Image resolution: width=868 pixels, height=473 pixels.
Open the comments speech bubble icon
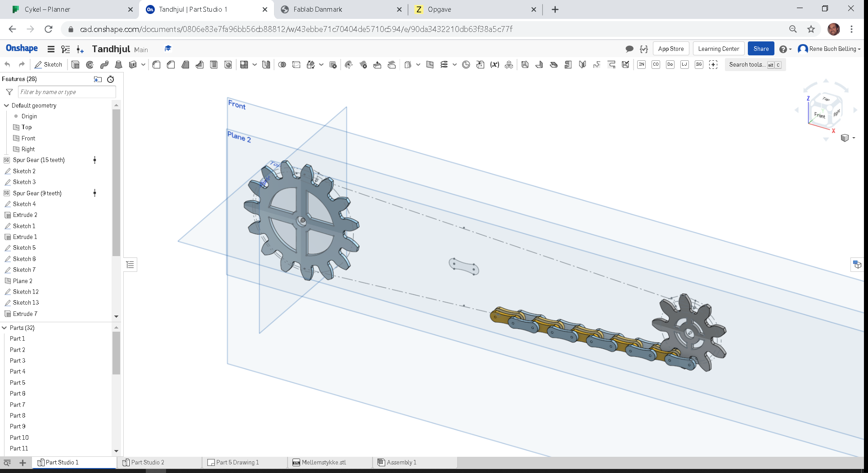pos(630,49)
